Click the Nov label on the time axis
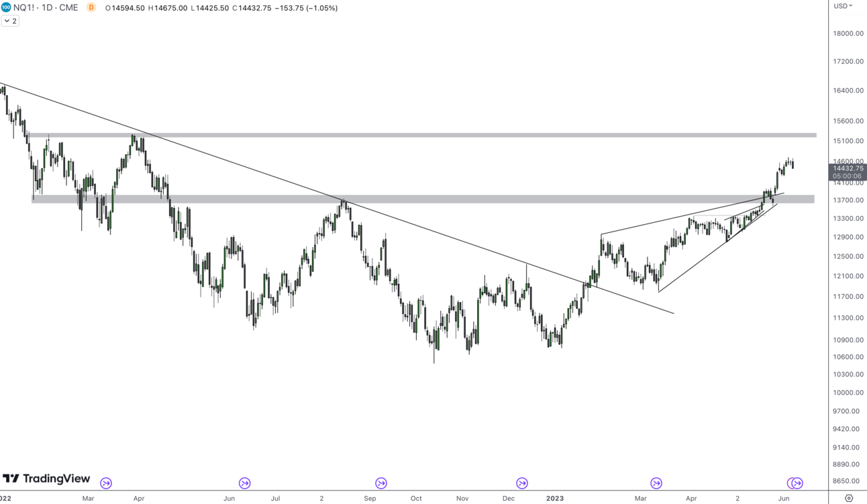Screen dimensions: 867x504 tap(462, 499)
